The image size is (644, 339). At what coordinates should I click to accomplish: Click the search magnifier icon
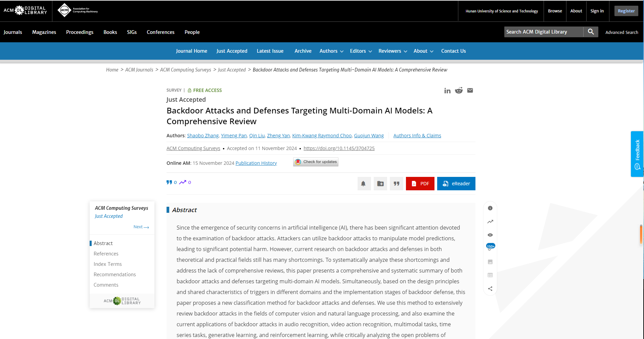click(591, 32)
